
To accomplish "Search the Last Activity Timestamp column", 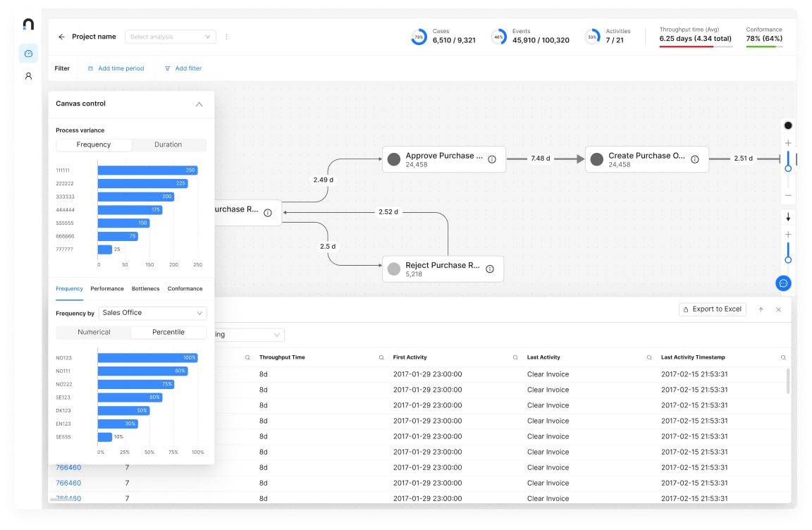I will pos(783,357).
